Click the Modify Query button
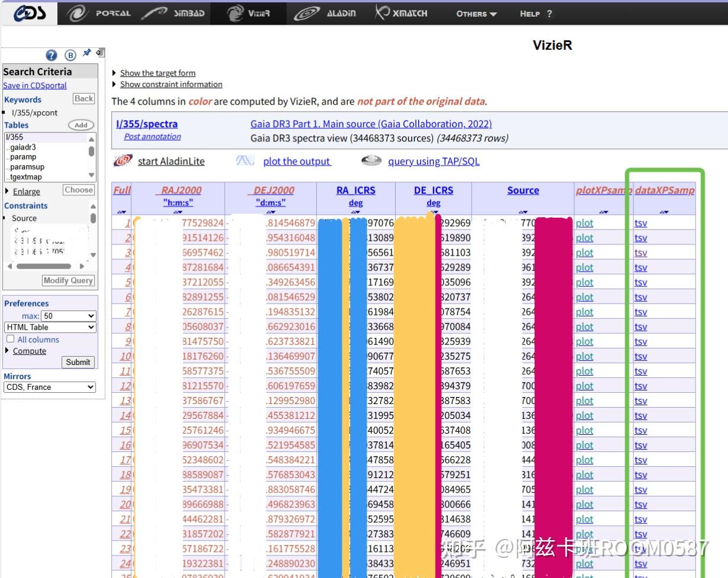The image size is (728, 578). click(x=69, y=280)
